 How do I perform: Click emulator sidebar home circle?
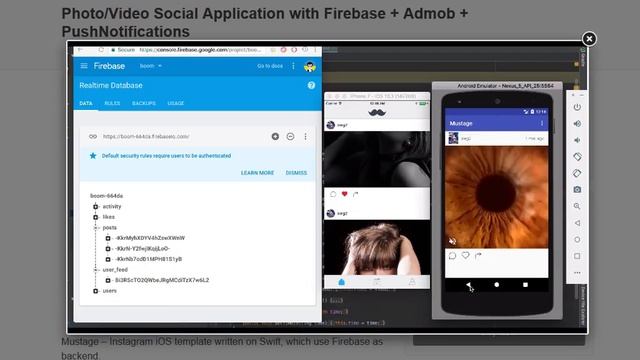pos(577,240)
